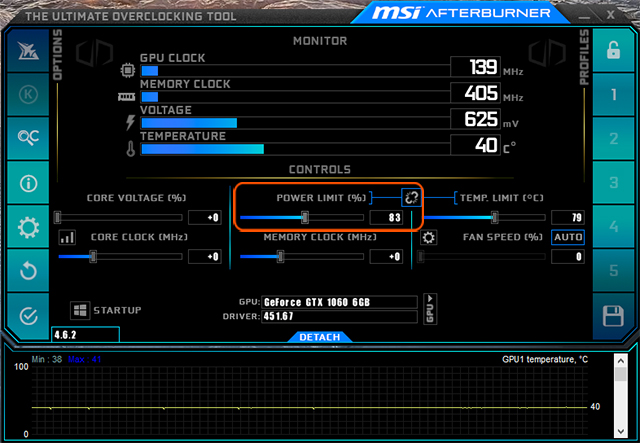The height and width of the screenshot is (443, 640).
Task: Click the OC Scanner magnifier icon
Action: [28, 138]
